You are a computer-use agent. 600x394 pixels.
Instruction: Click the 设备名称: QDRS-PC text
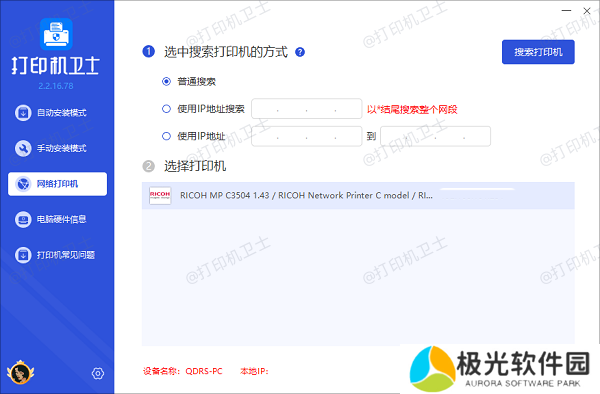[x=183, y=371]
